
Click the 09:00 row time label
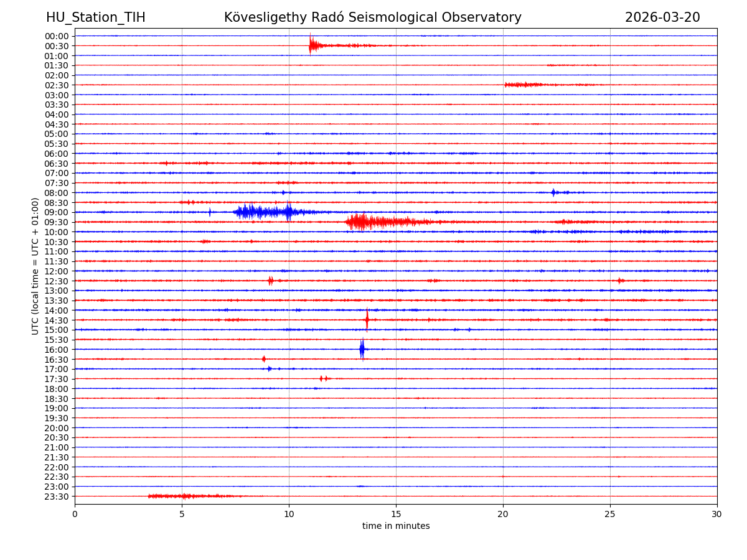57,212
